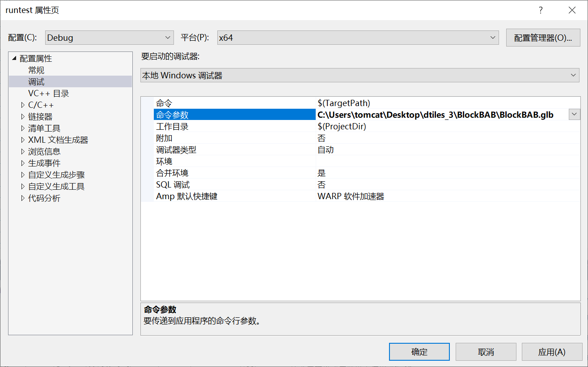Click the 应用(A) button

[552, 351]
